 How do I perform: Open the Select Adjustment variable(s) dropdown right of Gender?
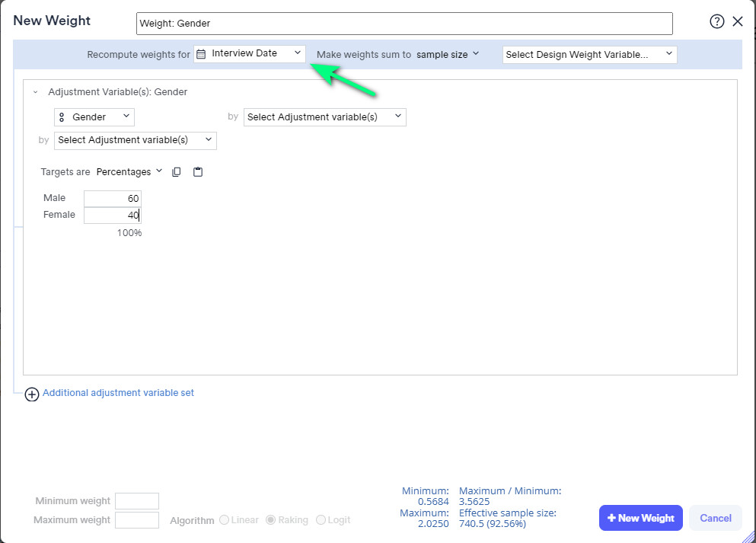324,117
